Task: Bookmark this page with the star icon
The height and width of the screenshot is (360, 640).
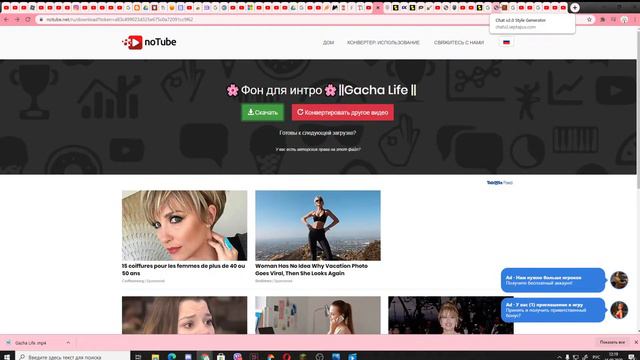Action: pyautogui.click(x=589, y=19)
